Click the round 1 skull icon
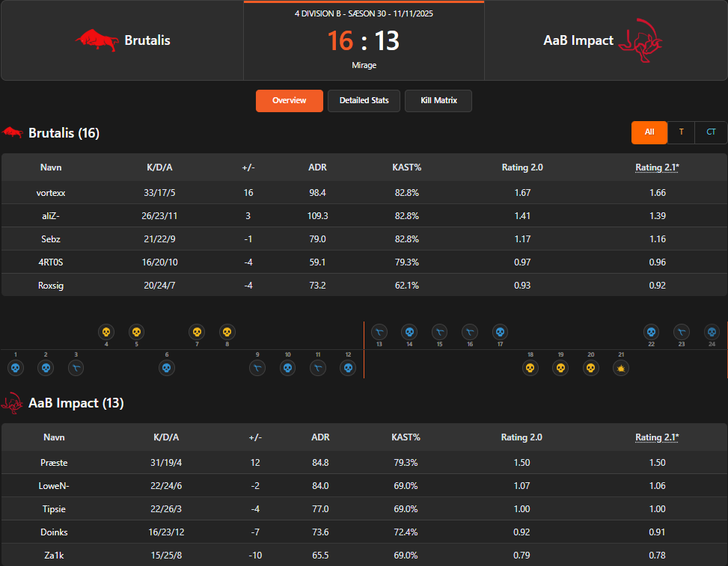 (x=15, y=369)
